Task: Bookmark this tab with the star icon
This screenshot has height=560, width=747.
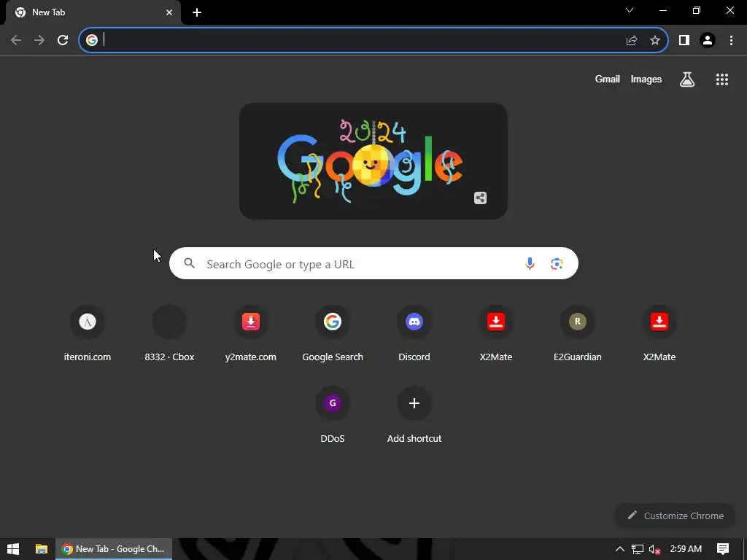Action: 655,40
